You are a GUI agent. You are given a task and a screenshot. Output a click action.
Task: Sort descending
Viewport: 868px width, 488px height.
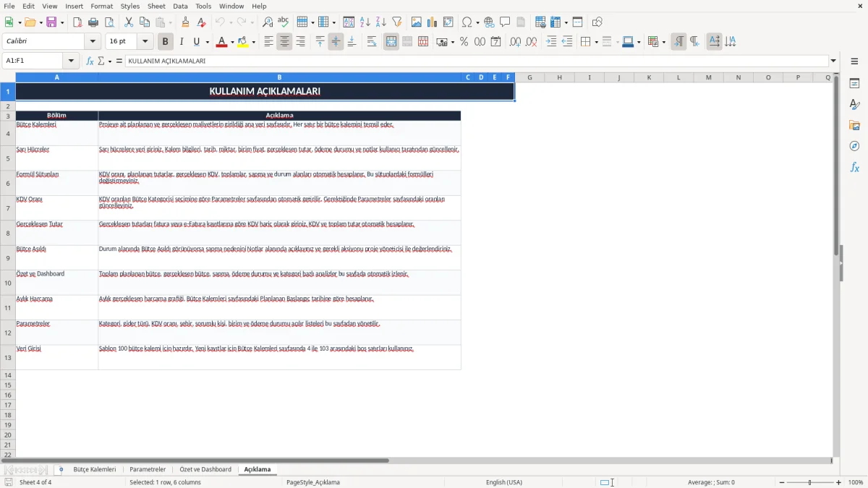tap(381, 22)
